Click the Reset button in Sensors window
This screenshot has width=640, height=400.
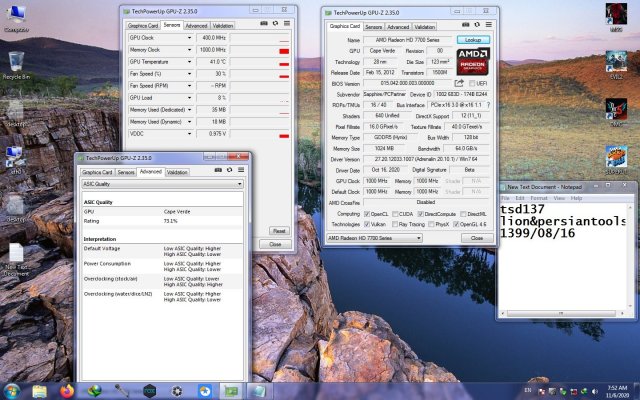click(x=278, y=230)
